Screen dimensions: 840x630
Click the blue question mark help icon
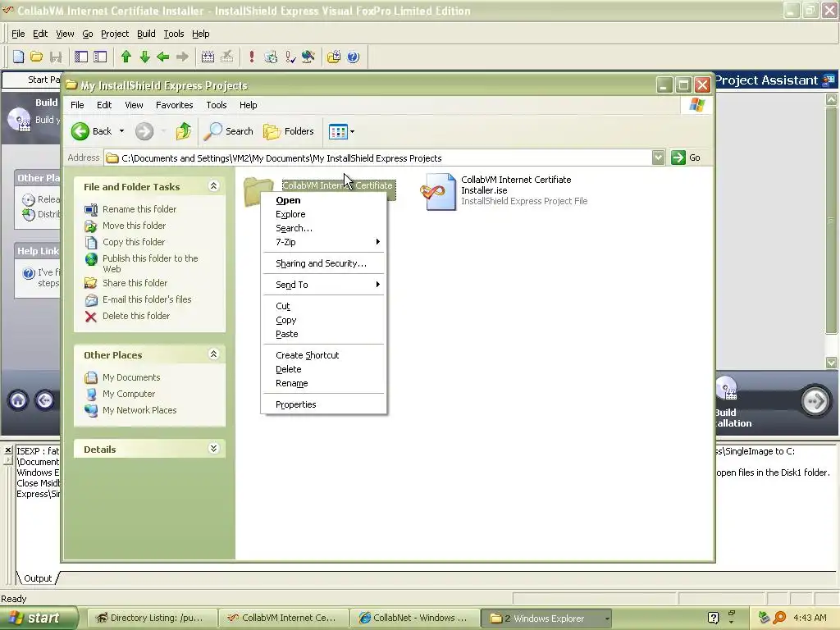click(x=353, y=57)
